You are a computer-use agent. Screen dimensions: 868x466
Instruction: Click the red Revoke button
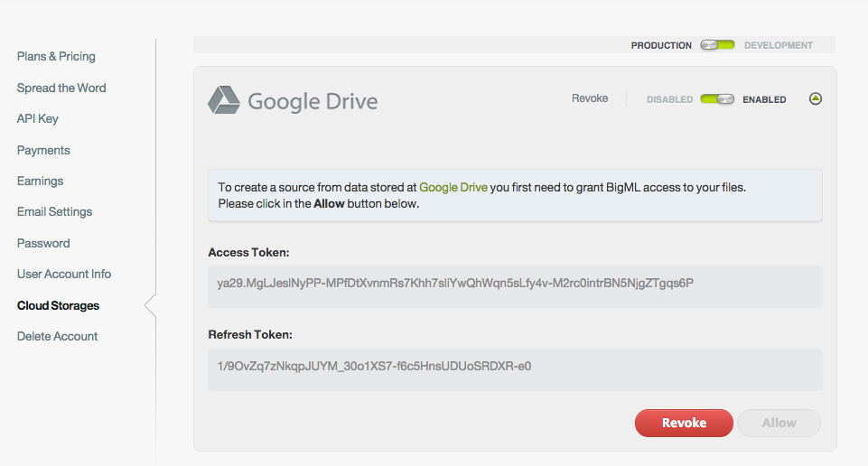(684, 423)
